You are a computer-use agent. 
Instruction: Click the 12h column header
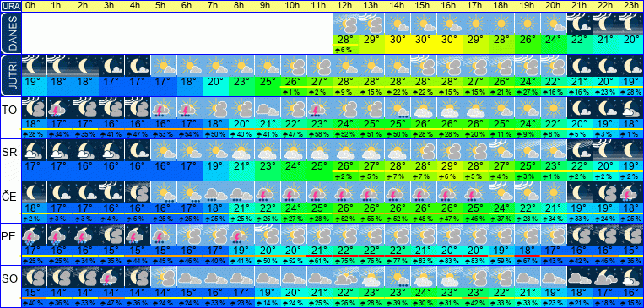point(345,6)
